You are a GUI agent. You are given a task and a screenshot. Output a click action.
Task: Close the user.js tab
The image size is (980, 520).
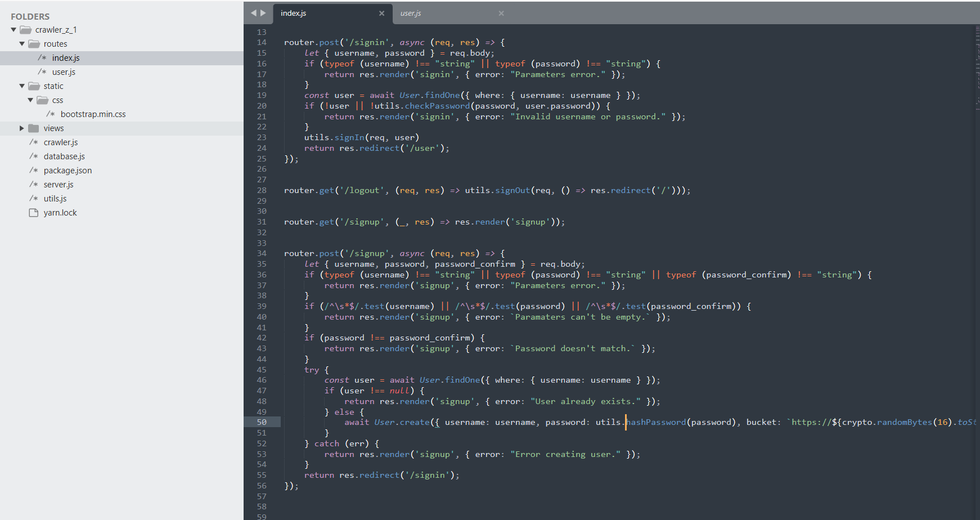click(x=501, y=14)
